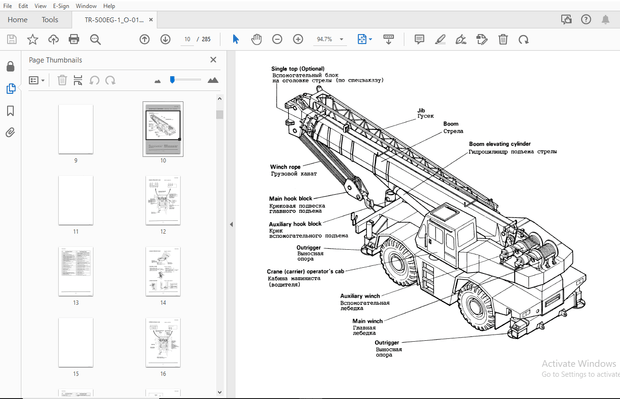The width and height of the screenshot is (620, 399).
Task: Activate the Hand pan tool
Action: pos(257,39)
